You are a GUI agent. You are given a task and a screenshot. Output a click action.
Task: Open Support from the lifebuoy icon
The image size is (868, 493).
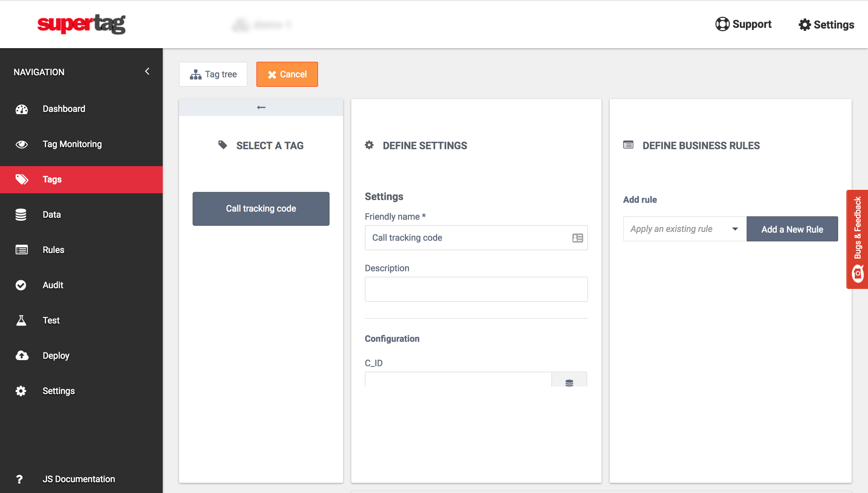coord(722,24)
